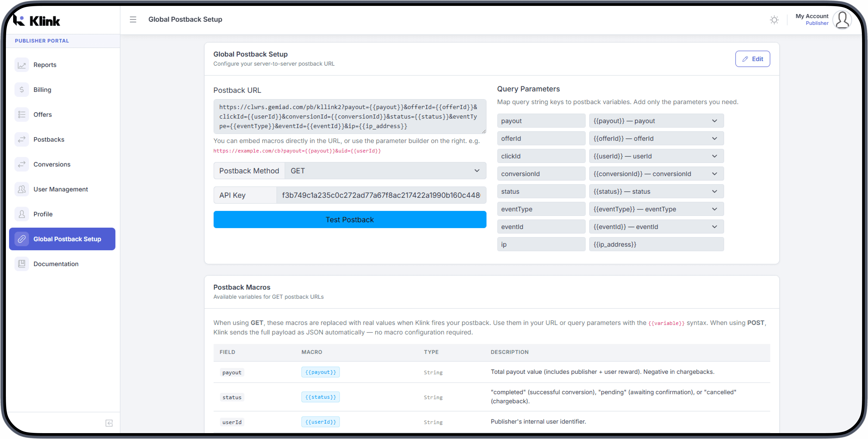Click into the Postback URL textarea
The image size is (868, 439).
pyautogui.click(x=349, y=117)
